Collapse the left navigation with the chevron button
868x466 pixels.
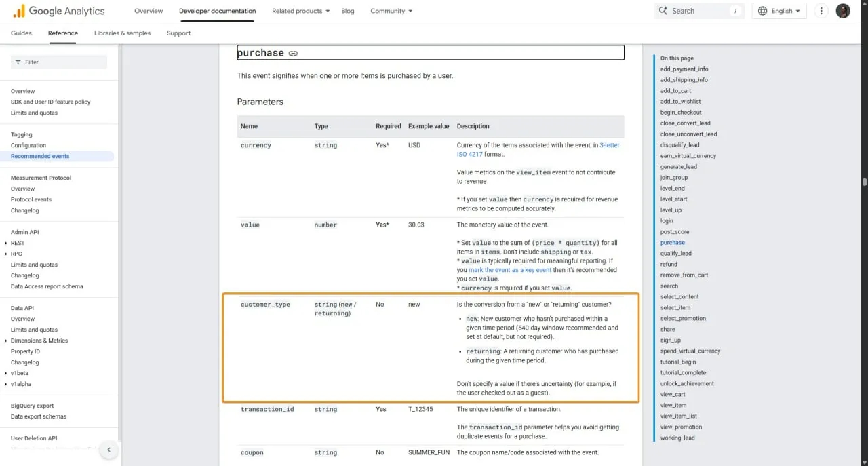[x=108, y=450]
